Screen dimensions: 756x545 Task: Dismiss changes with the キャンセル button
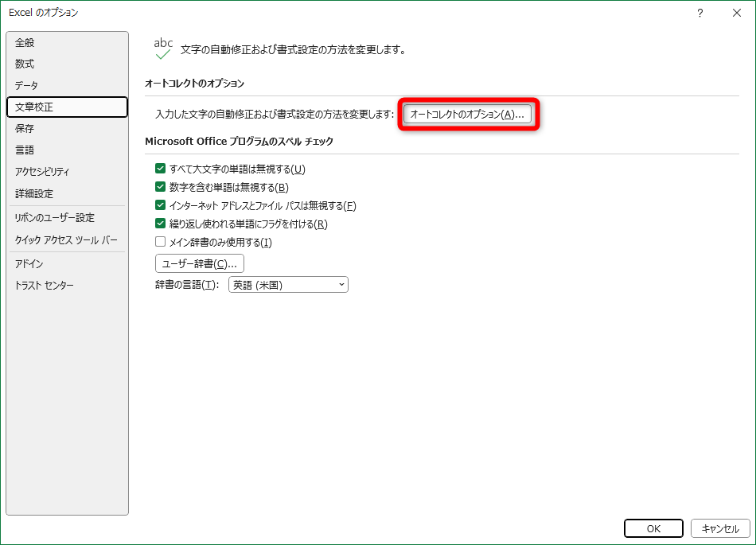coord(719,528)
